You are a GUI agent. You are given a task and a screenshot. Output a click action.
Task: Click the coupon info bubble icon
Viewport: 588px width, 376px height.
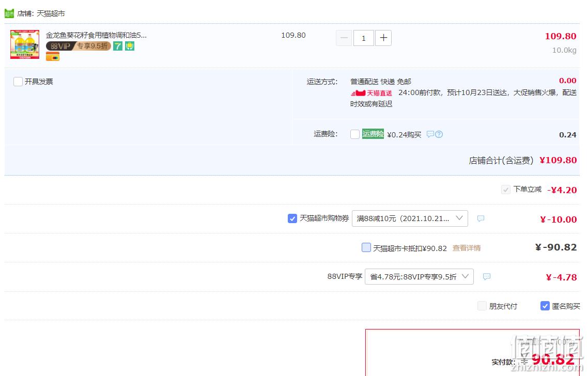tap(481, 218)
